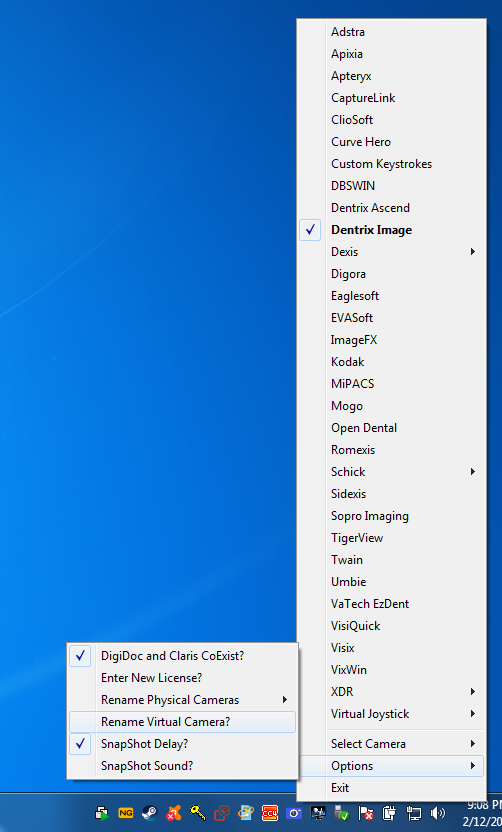Choose ClioSoft from the menu

[x=392, y=120]
